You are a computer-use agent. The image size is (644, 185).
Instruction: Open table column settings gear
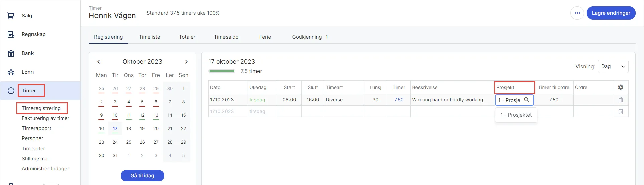(621, 87)
